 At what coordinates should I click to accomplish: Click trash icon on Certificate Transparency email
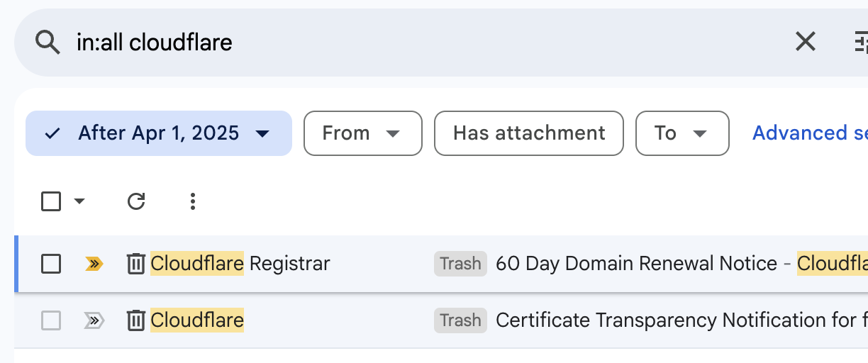pos(135,321)
